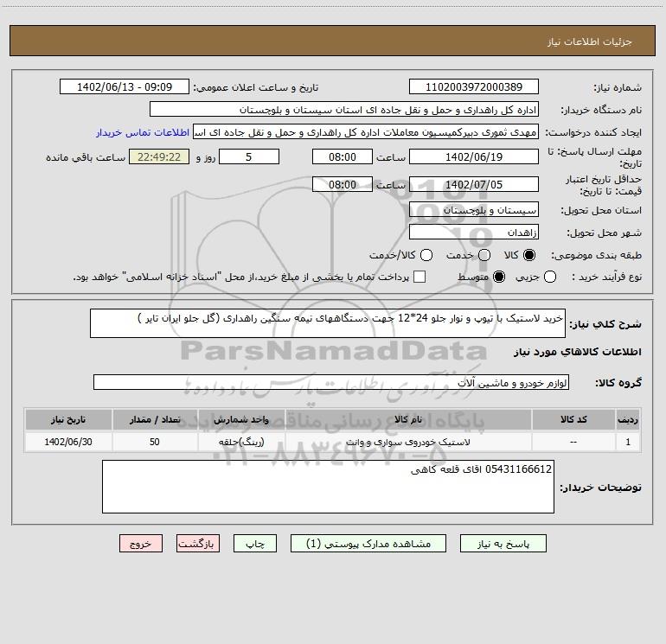This screenshot has width=666, height=644.
Task: Click the buyer organization name field
Action: click(344, 110)
